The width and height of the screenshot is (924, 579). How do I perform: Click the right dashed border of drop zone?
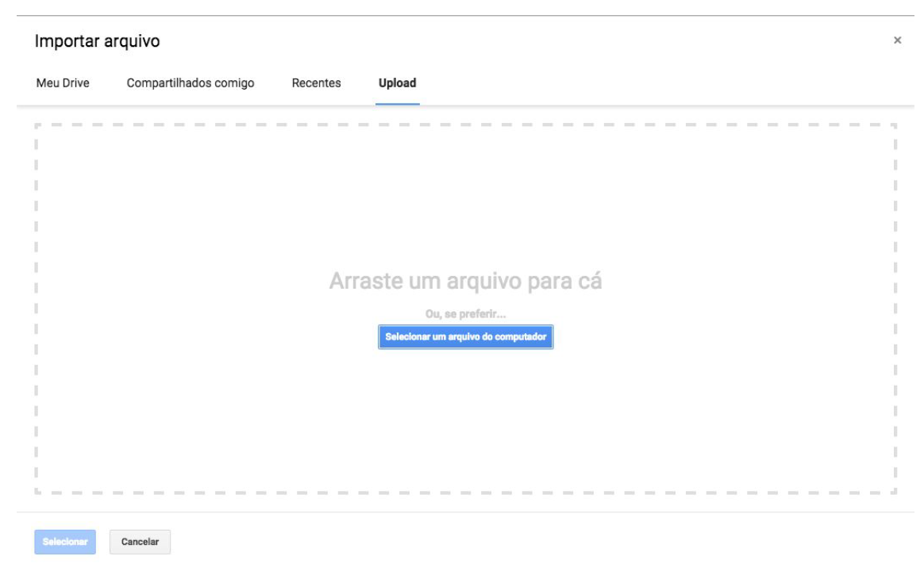895,308
